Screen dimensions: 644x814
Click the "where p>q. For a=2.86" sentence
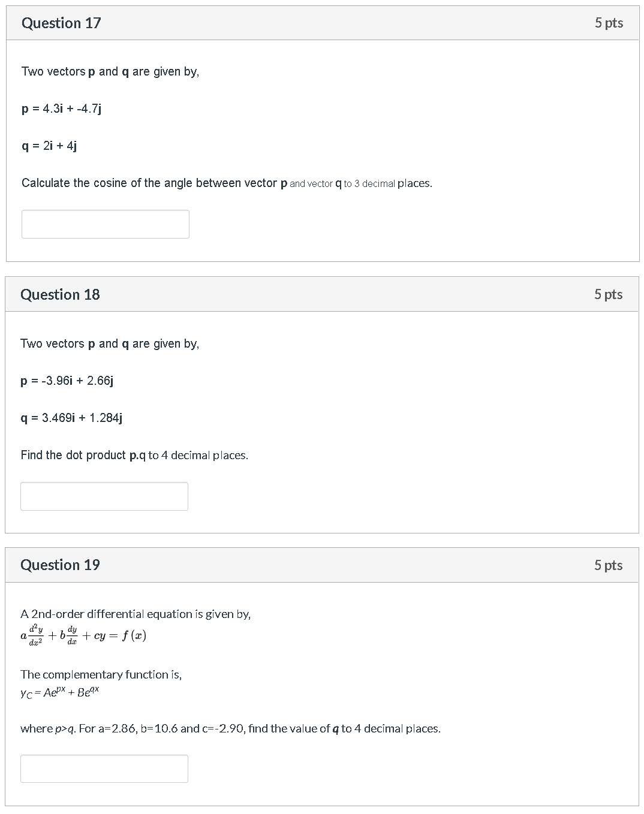pos(230,729)
